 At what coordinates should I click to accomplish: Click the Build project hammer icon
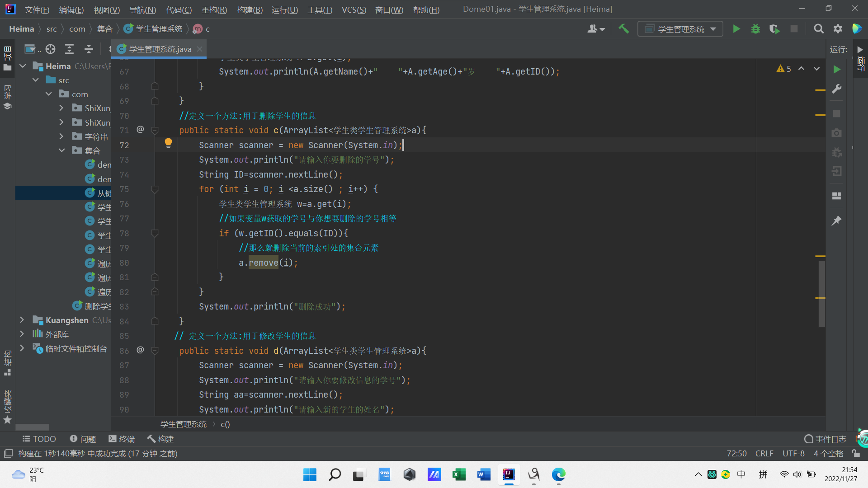(624, 29)
